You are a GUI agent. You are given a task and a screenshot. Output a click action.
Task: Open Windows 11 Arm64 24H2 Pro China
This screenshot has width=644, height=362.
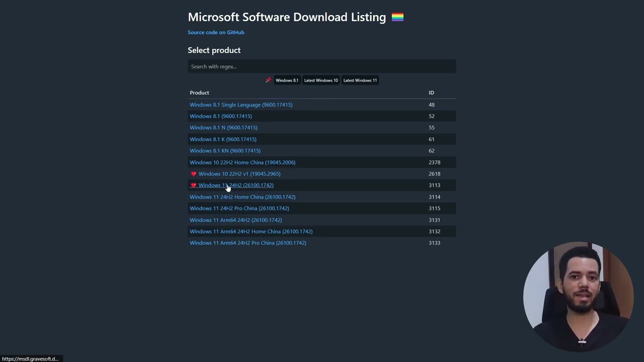point(248,243)
